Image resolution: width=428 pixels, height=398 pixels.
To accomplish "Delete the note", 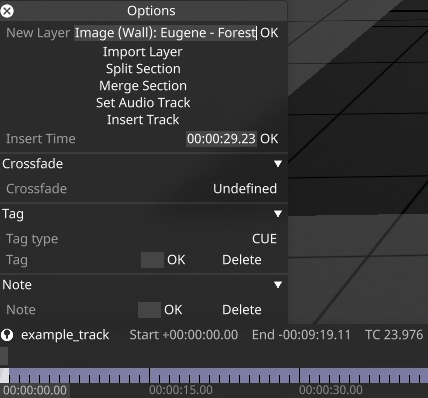I will click(242, 310).
